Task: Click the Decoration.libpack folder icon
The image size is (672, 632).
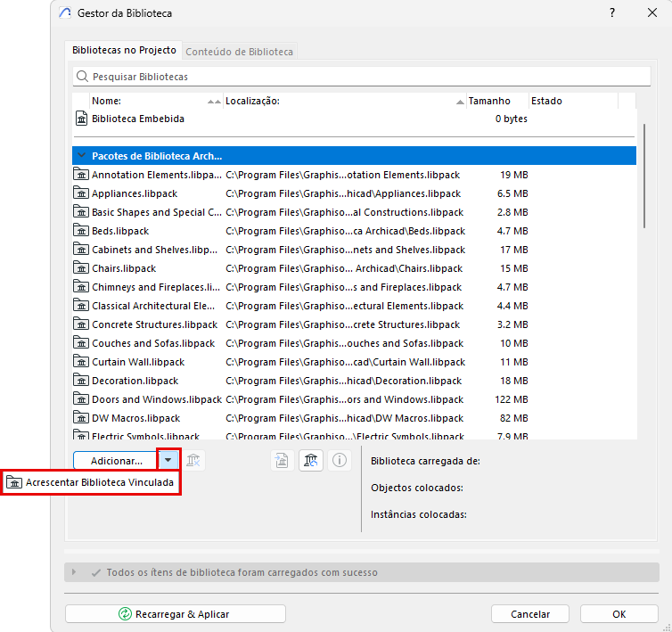Action: [x=81, y=381]
